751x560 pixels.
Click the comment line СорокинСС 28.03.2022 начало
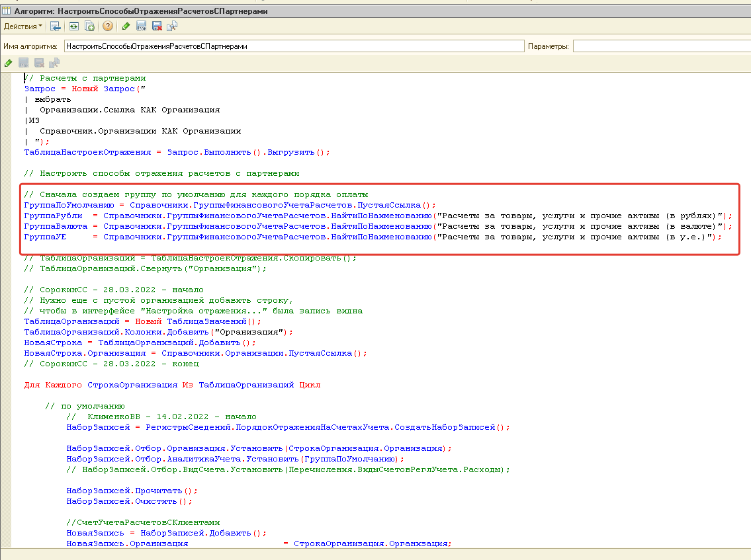[x=114, y=290]
